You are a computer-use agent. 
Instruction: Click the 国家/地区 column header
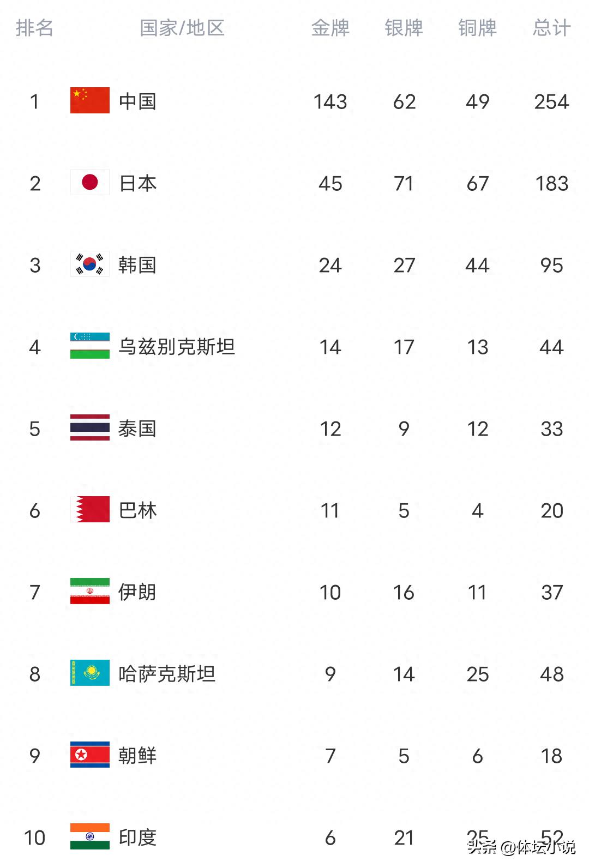(x=182, y=28)
